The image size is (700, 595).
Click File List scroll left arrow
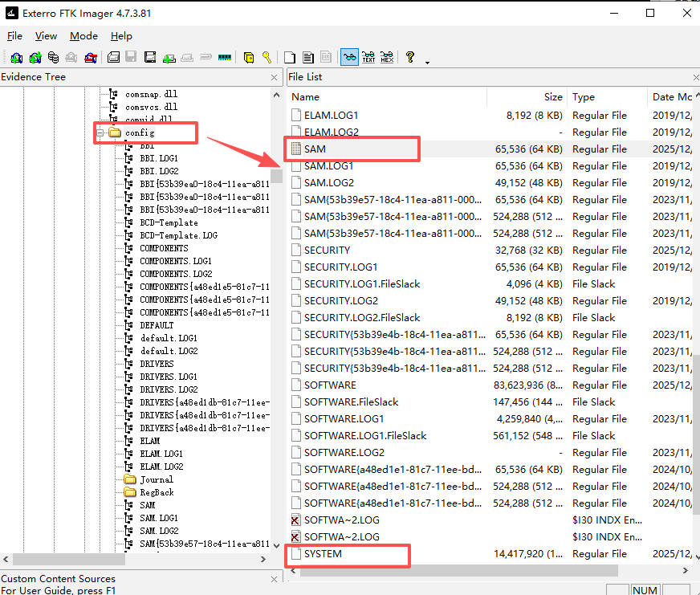(x=293, y=570)
